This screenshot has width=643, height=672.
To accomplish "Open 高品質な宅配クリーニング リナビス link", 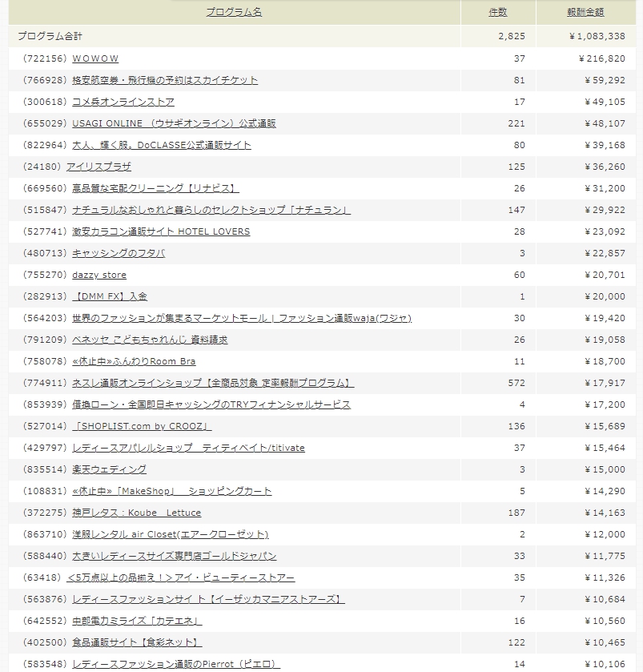I will [x=155, y=188].
